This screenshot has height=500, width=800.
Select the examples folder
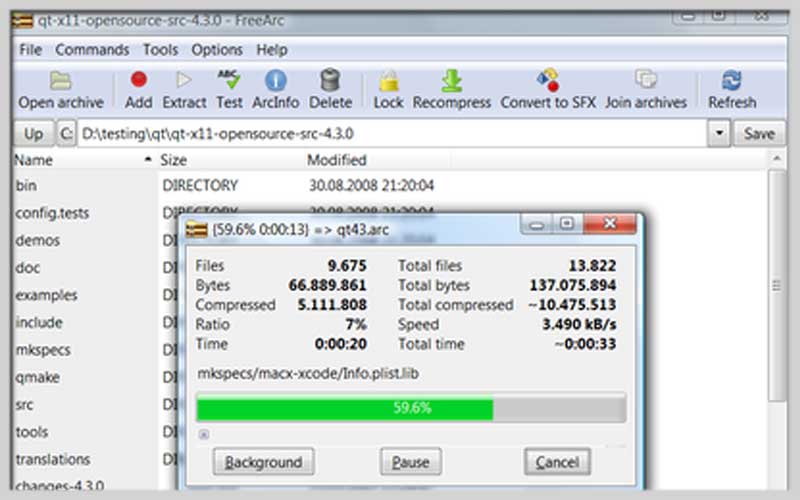coord(46,295)
